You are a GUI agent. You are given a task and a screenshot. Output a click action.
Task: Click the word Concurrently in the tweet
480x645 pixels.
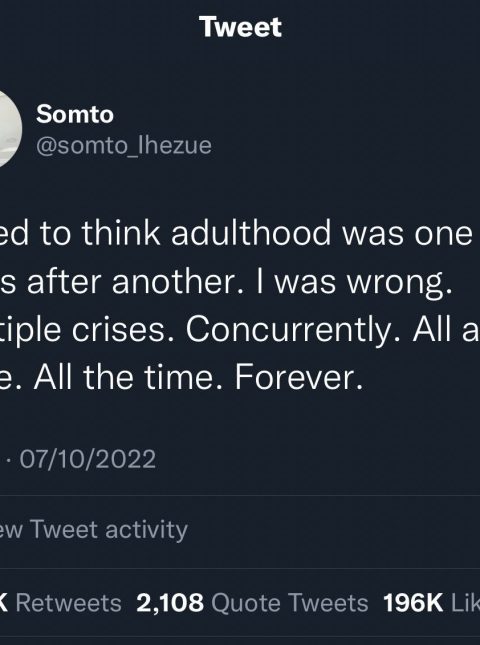pos(293,330)
